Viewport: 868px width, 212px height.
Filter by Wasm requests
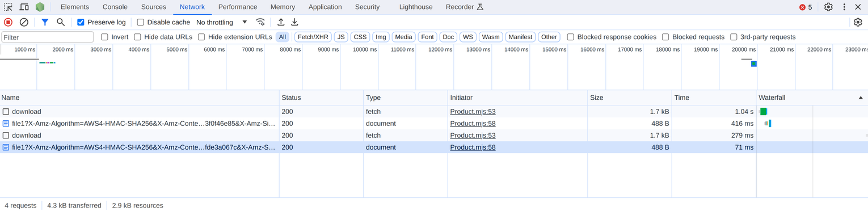(491, 37)
